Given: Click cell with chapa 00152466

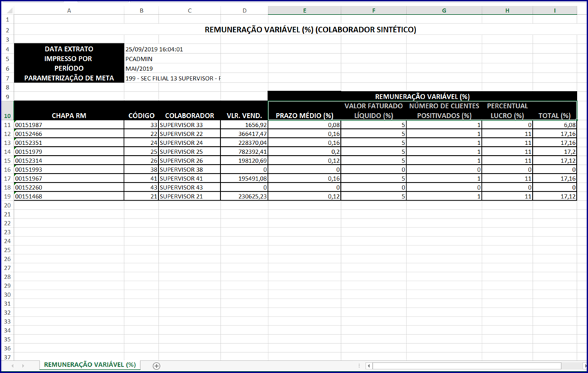Looking at the screenshot, I should tap(69, 134).
